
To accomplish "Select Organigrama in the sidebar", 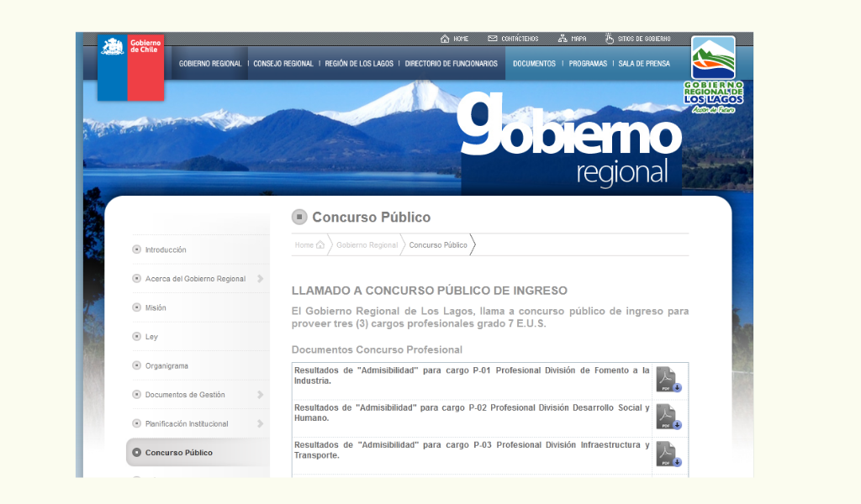I will (166, 366).
